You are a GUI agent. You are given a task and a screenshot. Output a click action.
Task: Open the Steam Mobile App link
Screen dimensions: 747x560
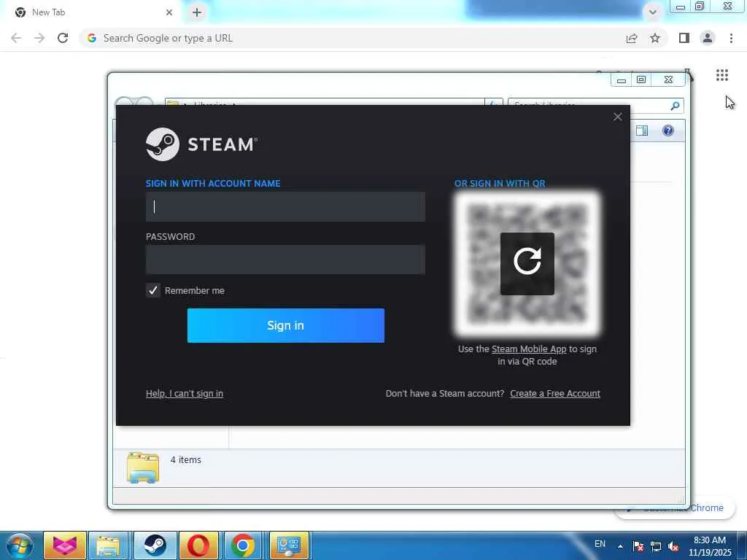(x=529, y=349)
